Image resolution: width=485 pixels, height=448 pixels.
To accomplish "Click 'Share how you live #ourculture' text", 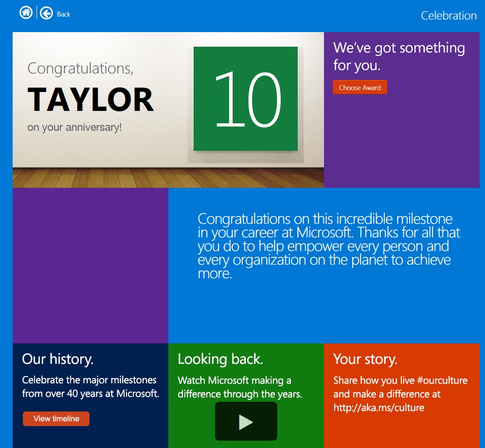I will point(400,380).
